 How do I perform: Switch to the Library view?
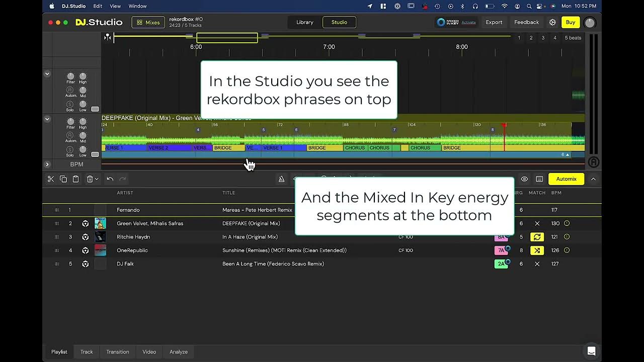305,22
